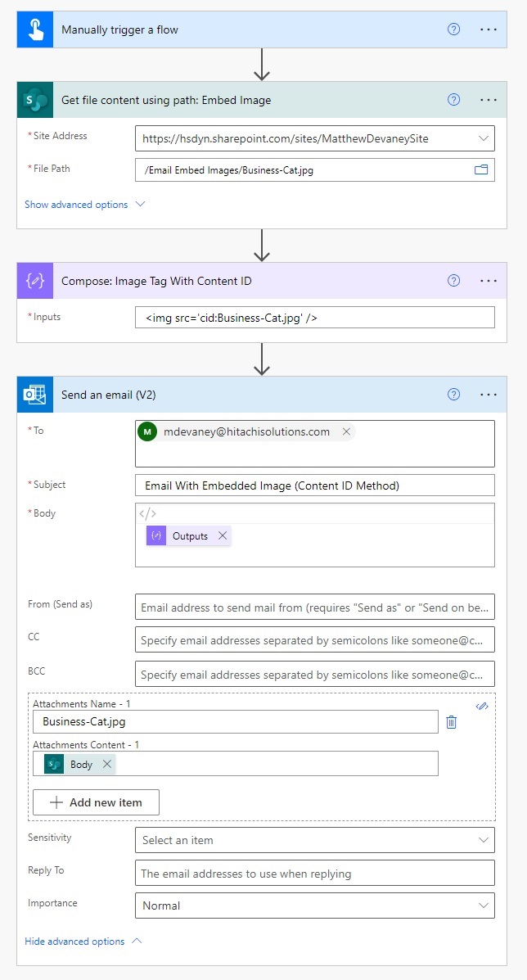Open the Manually trigger a flow ellipsis menu
The width and height of the screenshot is (527, 980).
tap(489, 29)
